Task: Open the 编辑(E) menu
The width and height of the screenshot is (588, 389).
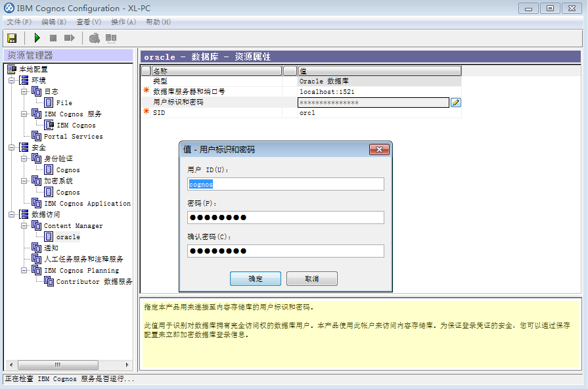Action: tap(54, 22)
